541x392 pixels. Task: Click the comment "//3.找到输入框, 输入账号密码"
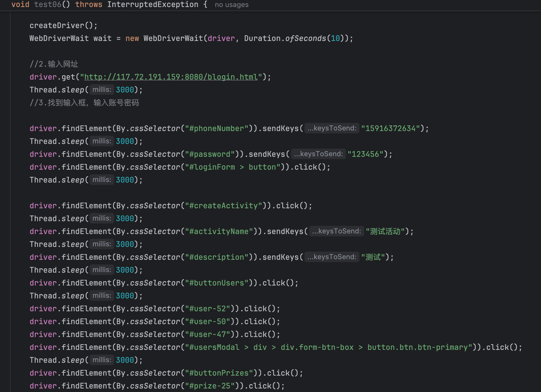click(84, 103)
